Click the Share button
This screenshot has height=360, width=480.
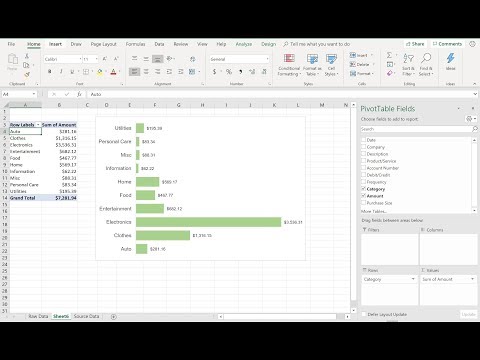click(x=415, y=44)
